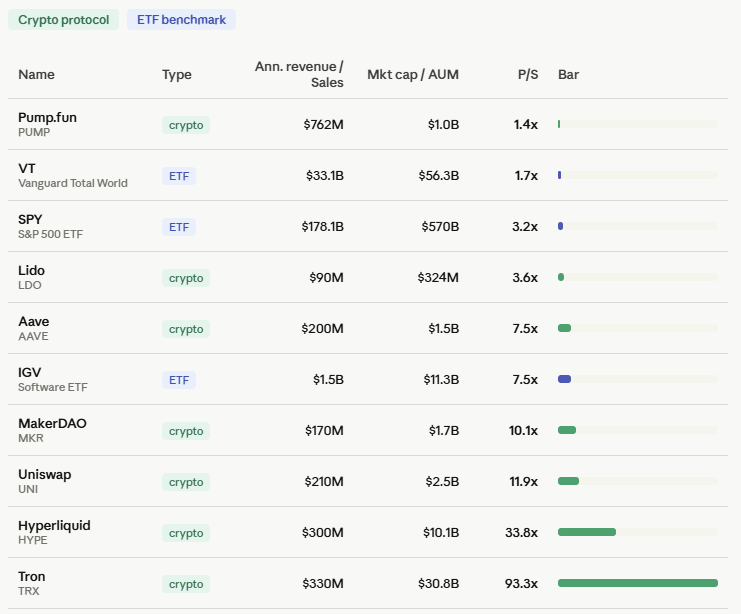
Task: Select the VT Vanguard Total World name
Action: (73, 175)
